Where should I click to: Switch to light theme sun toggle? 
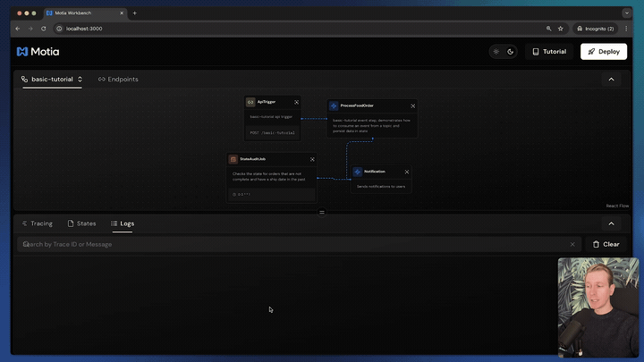tap(496, 52)
